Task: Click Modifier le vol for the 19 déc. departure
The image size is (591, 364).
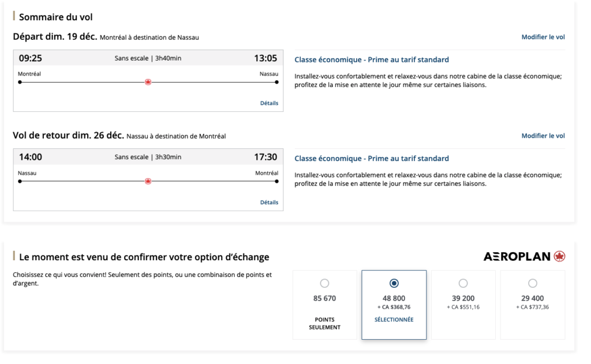Action: click(x=543, y=37)
